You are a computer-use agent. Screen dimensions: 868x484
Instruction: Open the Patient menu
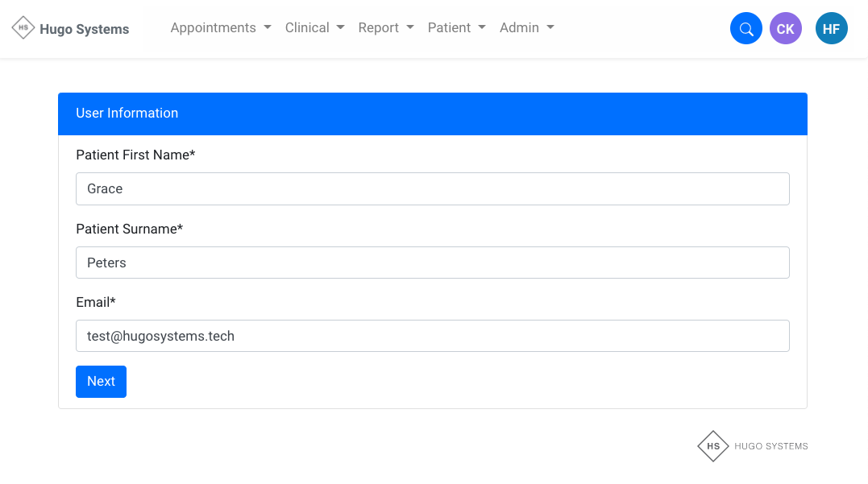click(456, 27)
